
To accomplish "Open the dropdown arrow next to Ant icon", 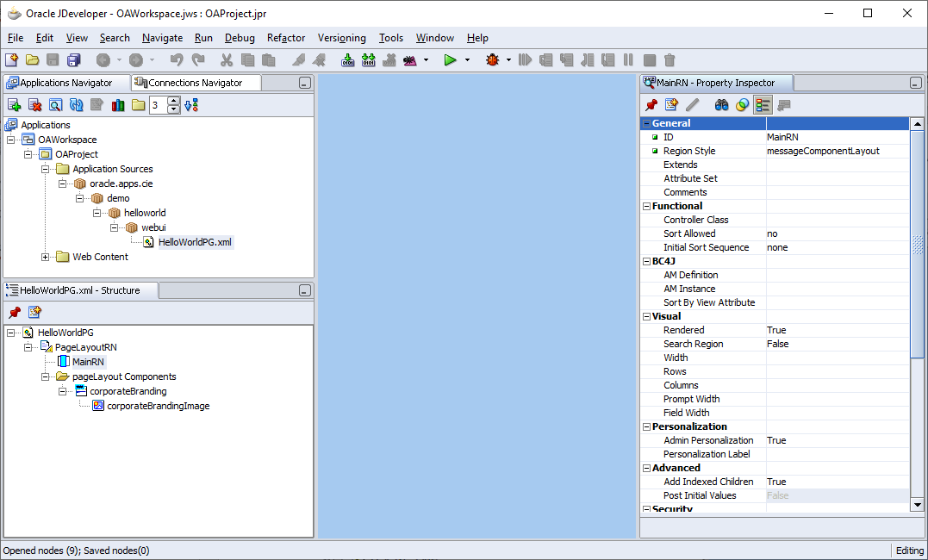I will 426,59.
